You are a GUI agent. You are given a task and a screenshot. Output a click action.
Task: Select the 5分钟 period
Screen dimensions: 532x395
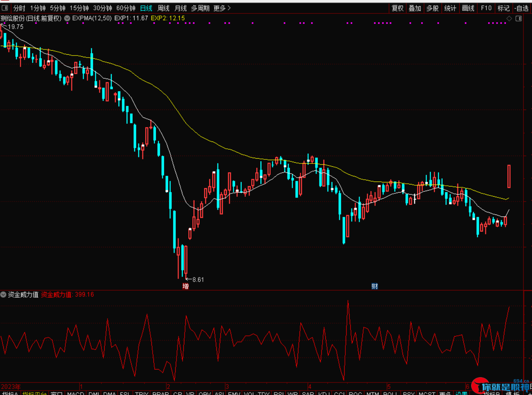pyautogui.click(x=58, y=8)
